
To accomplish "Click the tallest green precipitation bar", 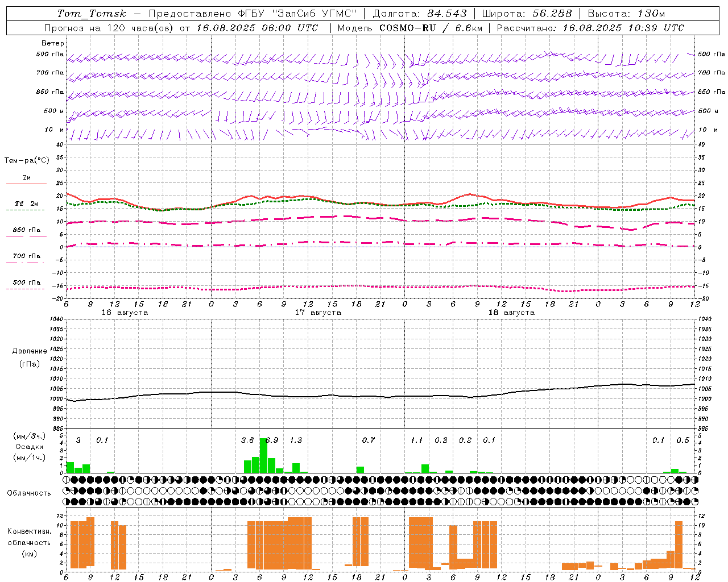I will pos(263,455).
